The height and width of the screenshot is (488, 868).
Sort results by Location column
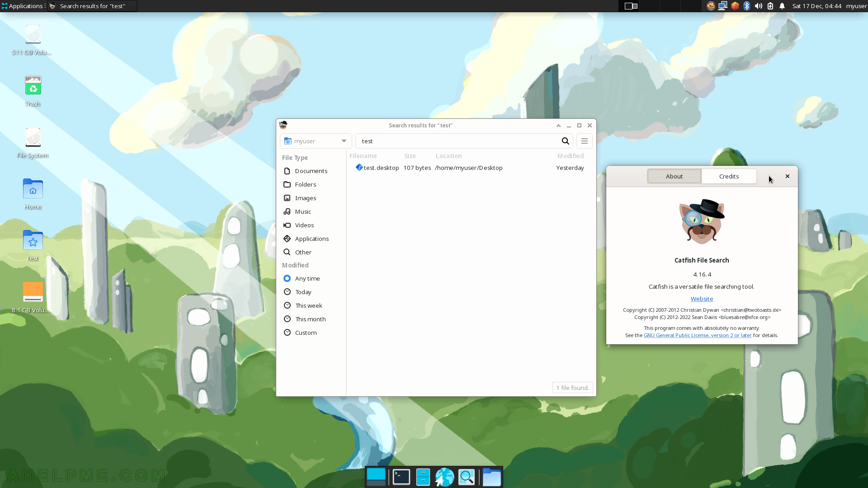click(449, 156)
